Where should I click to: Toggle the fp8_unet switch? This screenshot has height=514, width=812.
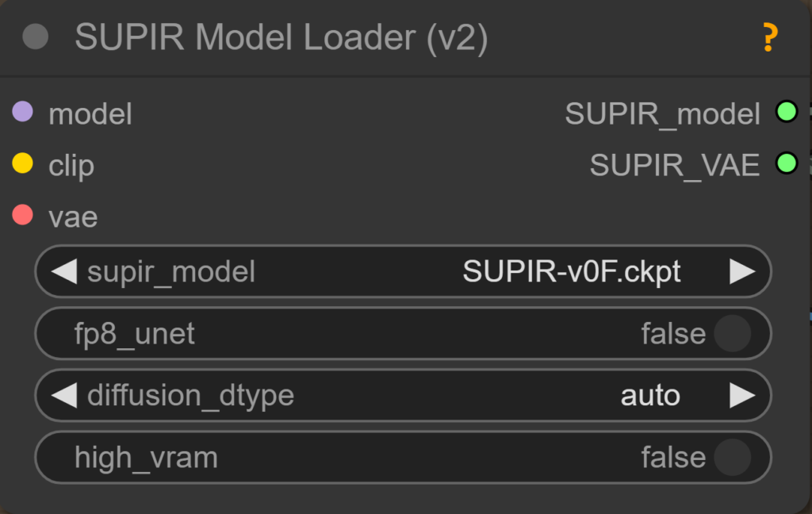(x=731, y=334)
